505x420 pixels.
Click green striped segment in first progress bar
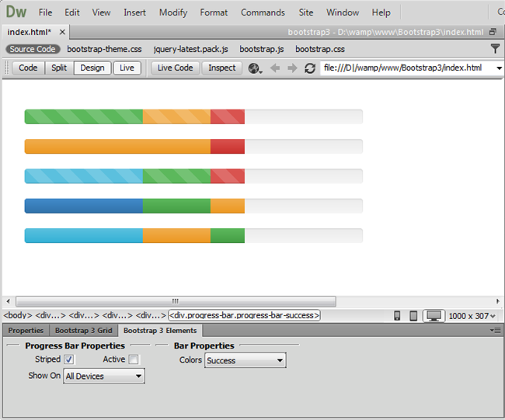(84, 116)
